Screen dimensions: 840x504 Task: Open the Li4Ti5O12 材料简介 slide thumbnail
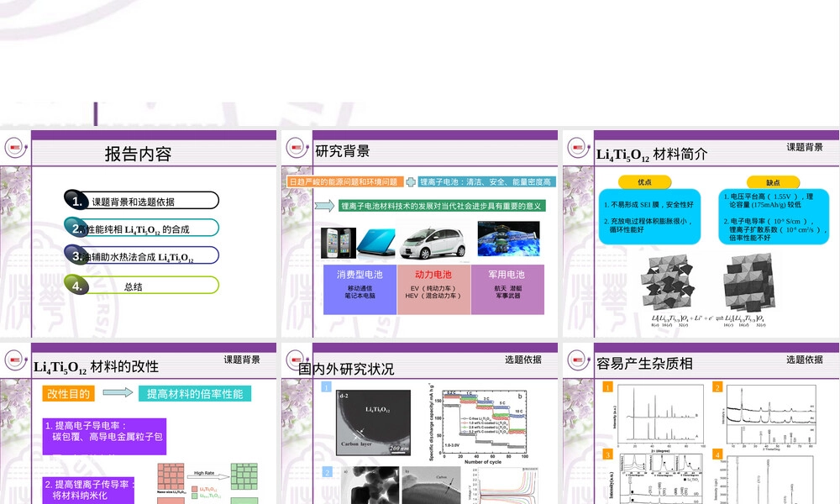(x=701, y=234)
